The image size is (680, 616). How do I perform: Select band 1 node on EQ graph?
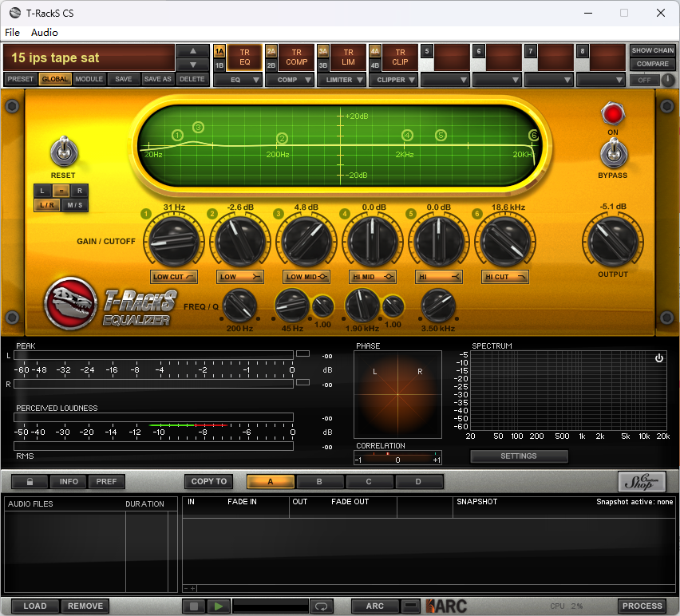click(177, 136)
